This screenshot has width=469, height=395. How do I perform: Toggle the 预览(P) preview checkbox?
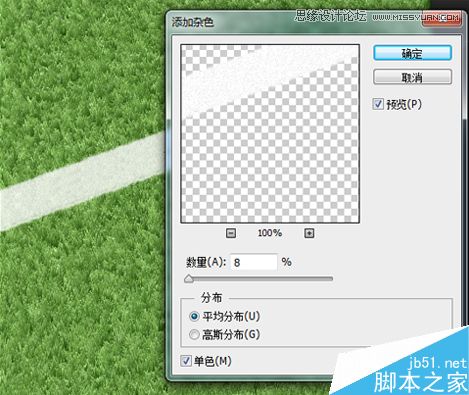378,104
